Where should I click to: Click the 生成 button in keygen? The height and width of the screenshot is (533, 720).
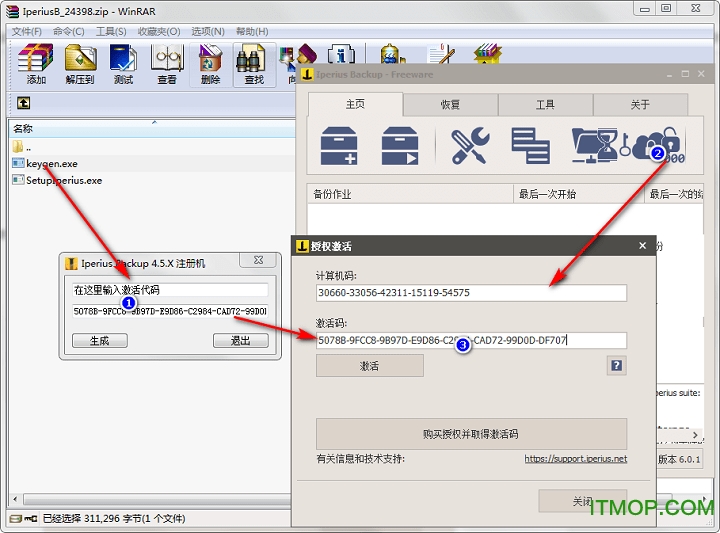[x=100, y=340]
